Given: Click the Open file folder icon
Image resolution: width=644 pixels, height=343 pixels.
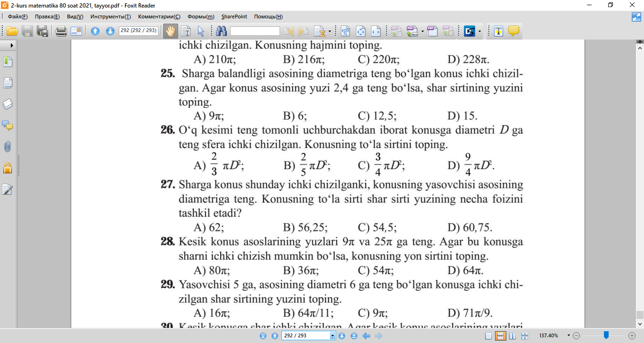Looking at the screenshot, I should click(x=12, y=32).
